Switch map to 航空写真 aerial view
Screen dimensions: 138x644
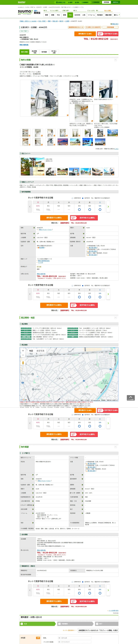coord(40,351)
